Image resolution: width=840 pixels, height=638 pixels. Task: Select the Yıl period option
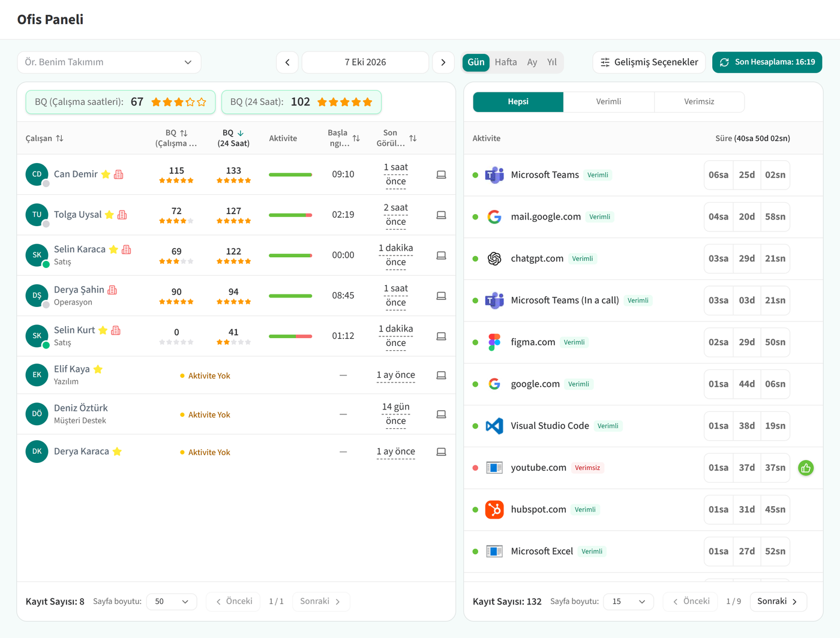pyautogui.click(x=552, y=62)
